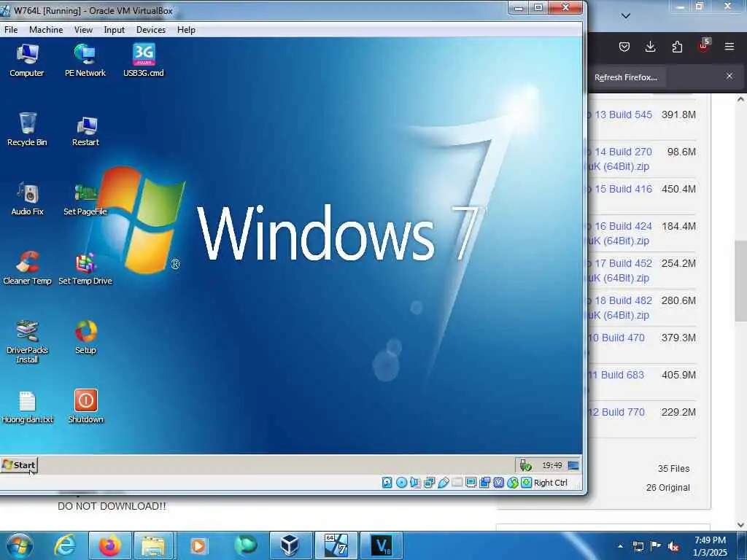747x560 pixels.
Task: Open the 10 Build 470 file link
Action: pos(617,338)
